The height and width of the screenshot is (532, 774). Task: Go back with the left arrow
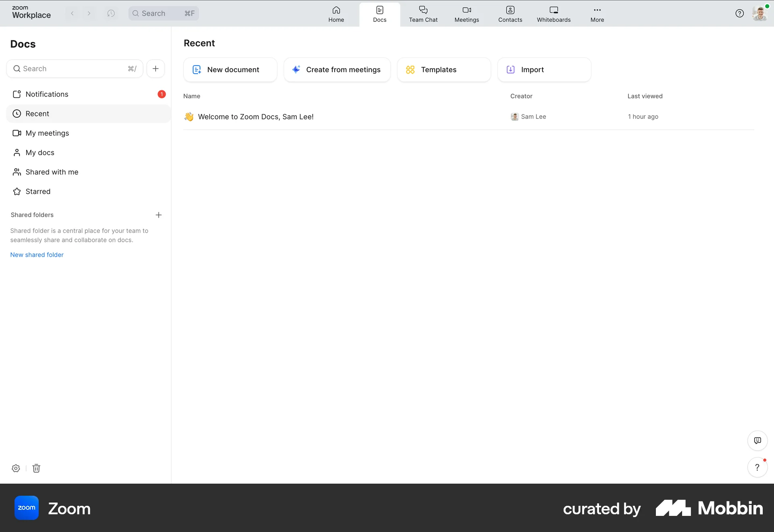click(x=73, y=13)
